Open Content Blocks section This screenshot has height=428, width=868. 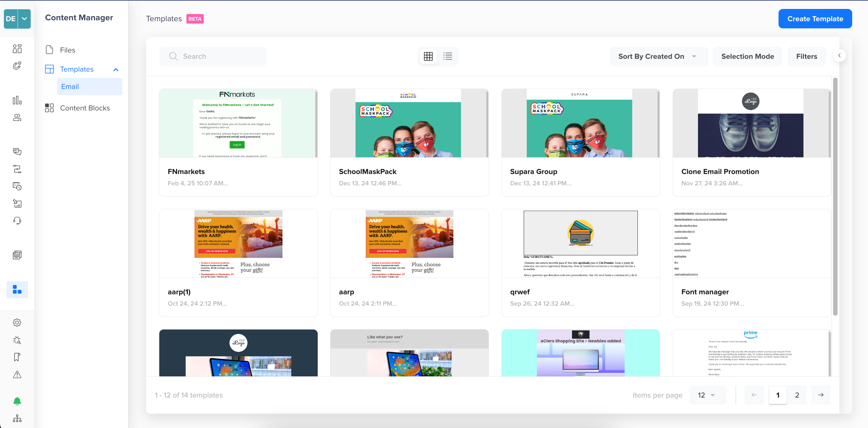point(85,108)
